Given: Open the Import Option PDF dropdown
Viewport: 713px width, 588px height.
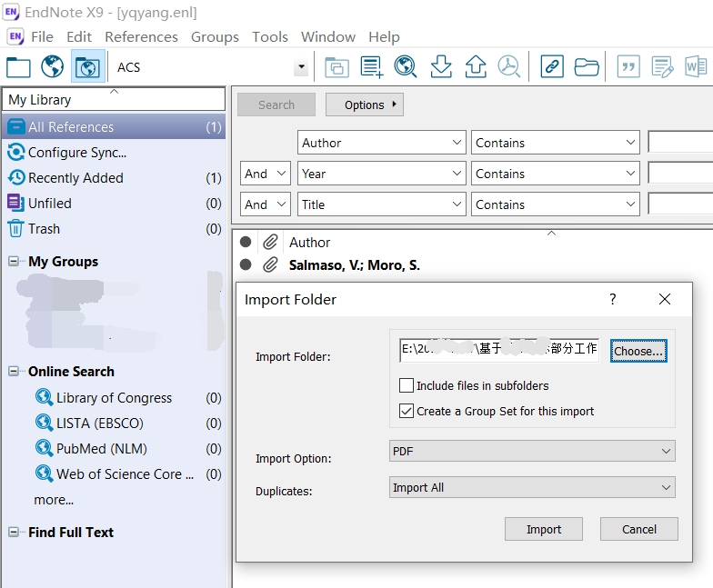Looking at the screenshot, I should [x=532, y=451].
